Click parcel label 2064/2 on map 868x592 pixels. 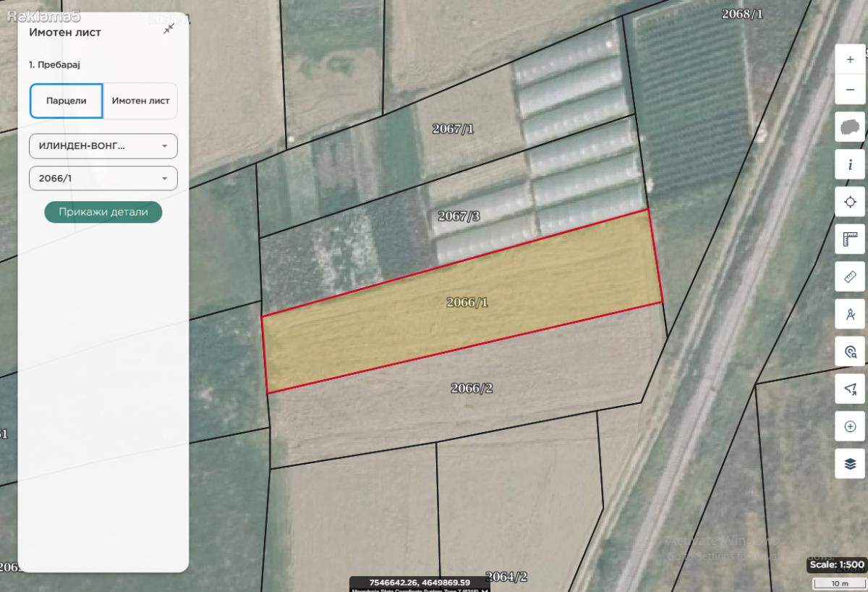point(506,576)
